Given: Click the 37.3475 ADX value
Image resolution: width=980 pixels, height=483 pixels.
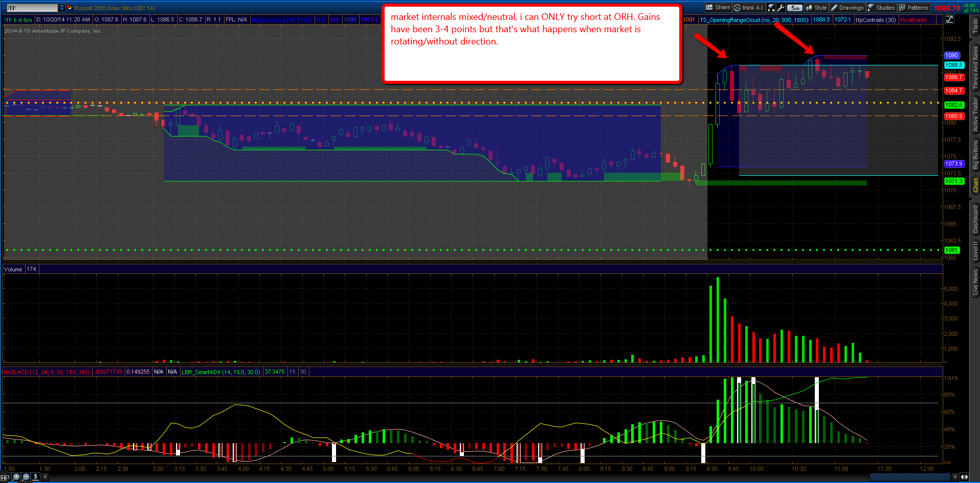Looking at the screenshot, I should [275, 372].
